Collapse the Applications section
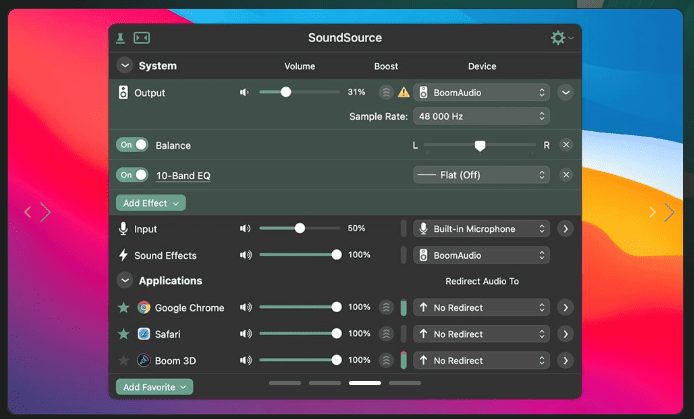694x419 pixels. 125,281
